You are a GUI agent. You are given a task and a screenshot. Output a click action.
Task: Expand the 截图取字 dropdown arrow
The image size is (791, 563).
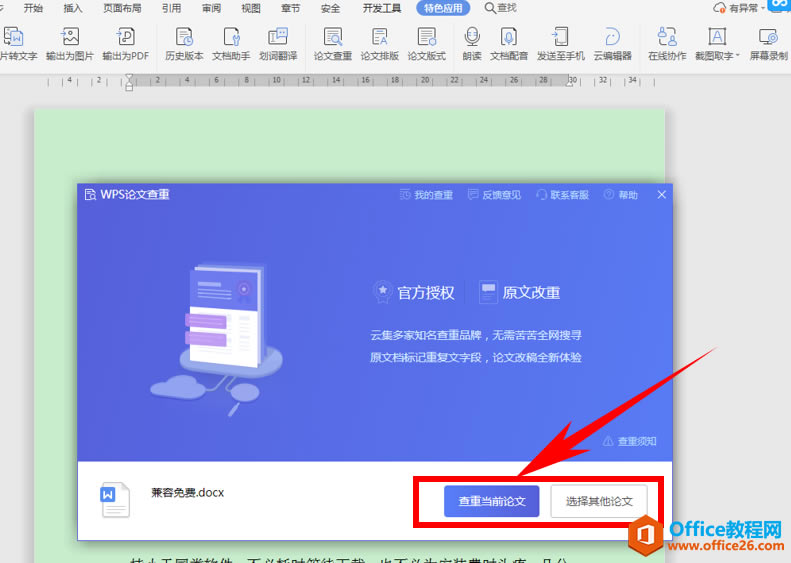pyautogui.click(x=738, y=55)
